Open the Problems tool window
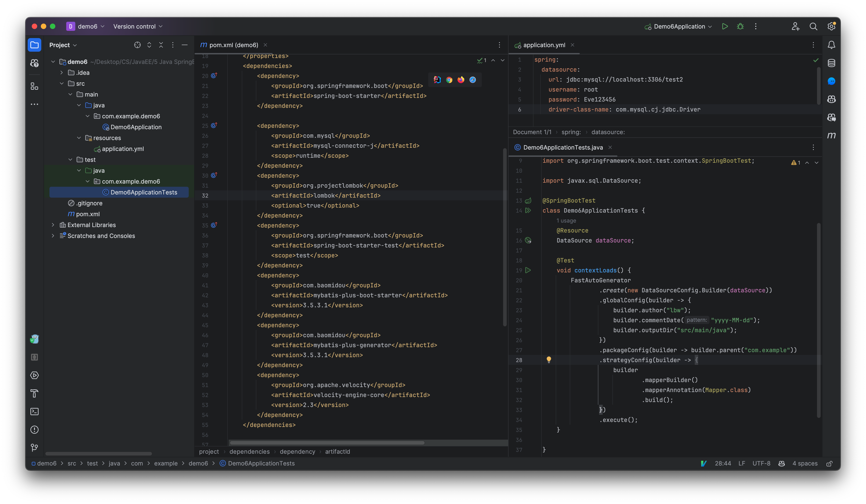Viewport: 866px width, 504px height. pyautogui.click(x=34, y=429)
